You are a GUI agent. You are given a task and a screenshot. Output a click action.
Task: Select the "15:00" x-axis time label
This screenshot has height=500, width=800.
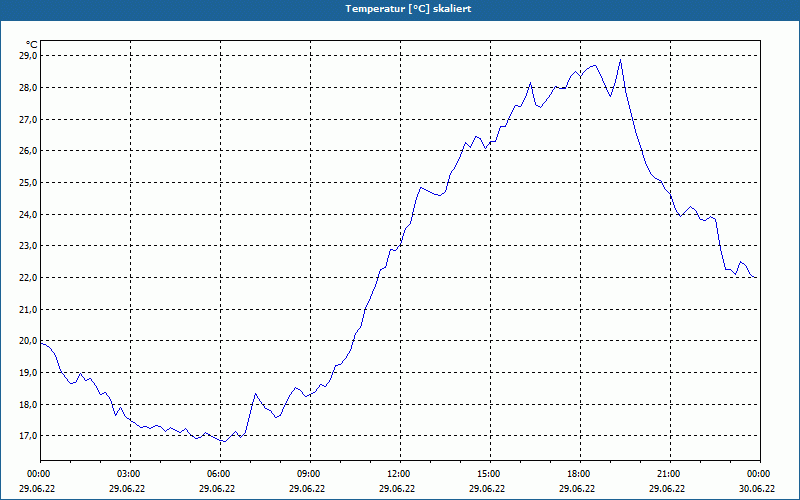(488, 474)
